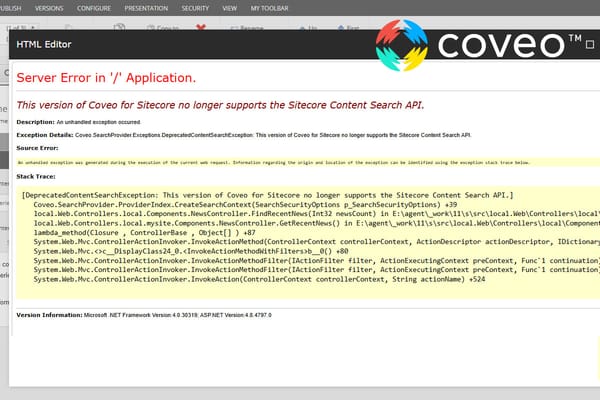Click the 'NewsController.FindRecentNews' trace line
Viewport: 600px width, 400px height.
tap(316, 214)
